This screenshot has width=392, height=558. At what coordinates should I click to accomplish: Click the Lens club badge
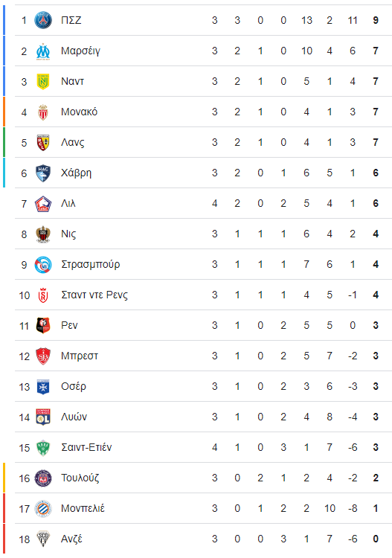click(x=43, y=142)
